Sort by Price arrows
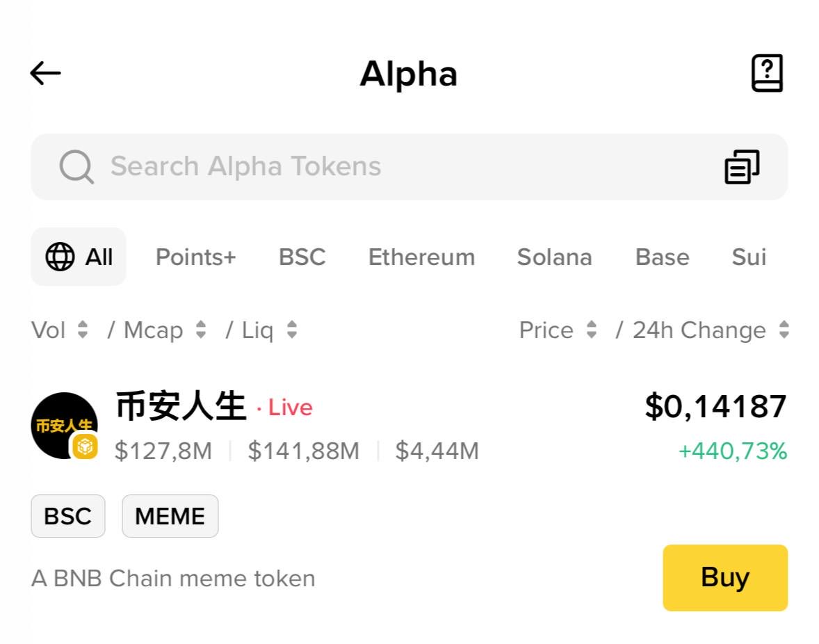This screenshot has width=819, height=644. [592, 330]
